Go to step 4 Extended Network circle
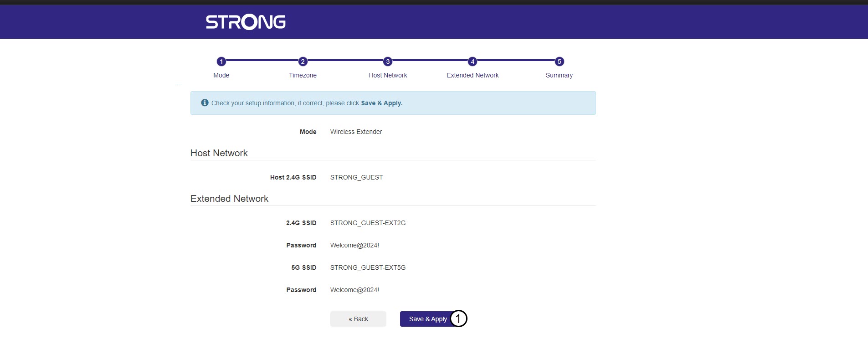Viewport: 868px width, 339px height. coord(473,62)
